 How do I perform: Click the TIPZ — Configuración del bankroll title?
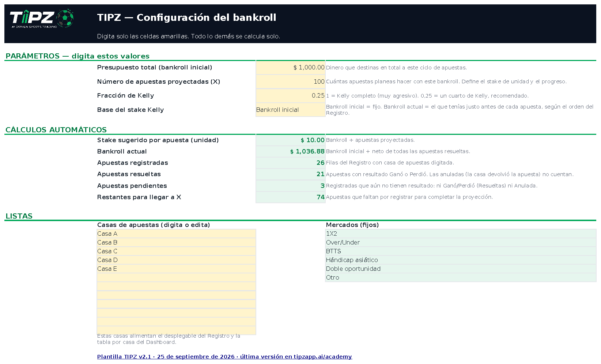(187, 18)
